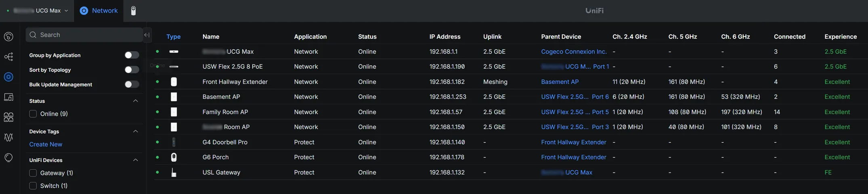This screenshot has height=194, width=868.
Task: Click the search magnifier icon
Action: (x=33, y=35)
